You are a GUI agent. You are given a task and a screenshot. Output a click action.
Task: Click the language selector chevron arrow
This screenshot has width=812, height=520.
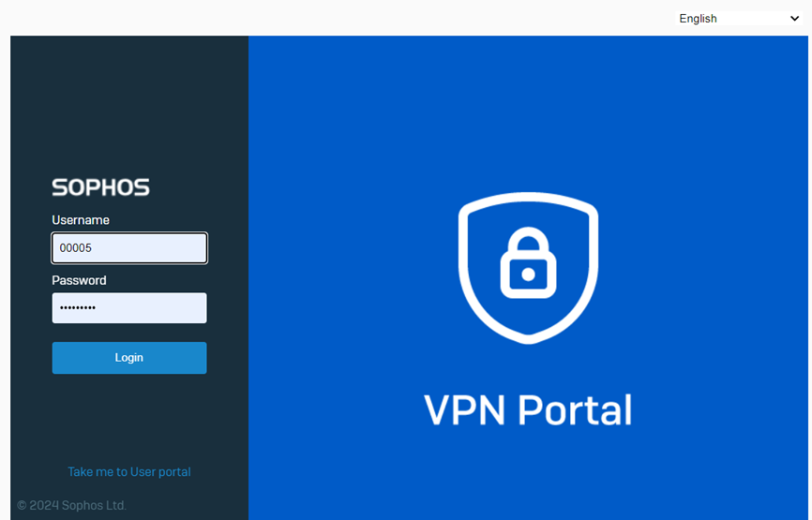point(794,19)
